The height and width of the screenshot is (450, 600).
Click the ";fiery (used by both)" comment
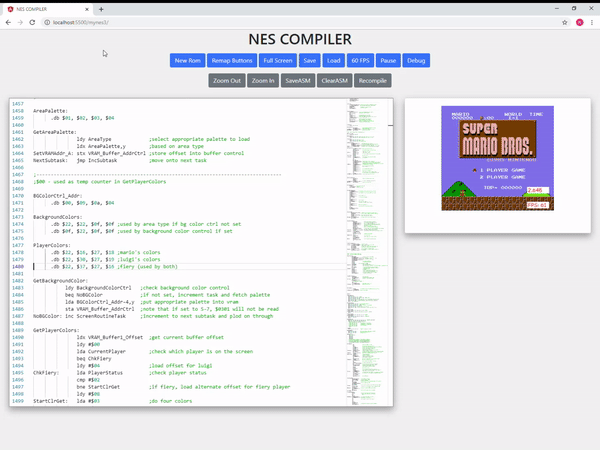[x=147, y=267]
